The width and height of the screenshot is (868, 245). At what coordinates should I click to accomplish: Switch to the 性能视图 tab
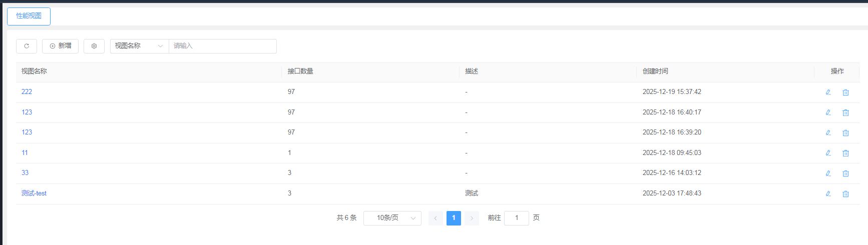pos(29,16)
